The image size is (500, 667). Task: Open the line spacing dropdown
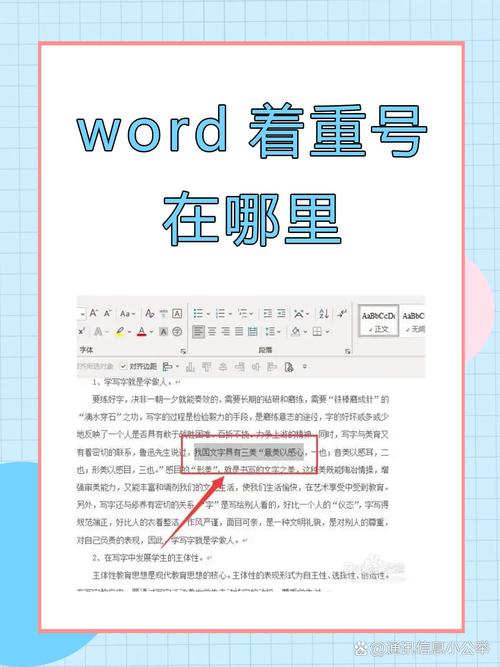(x=272, y=331)
